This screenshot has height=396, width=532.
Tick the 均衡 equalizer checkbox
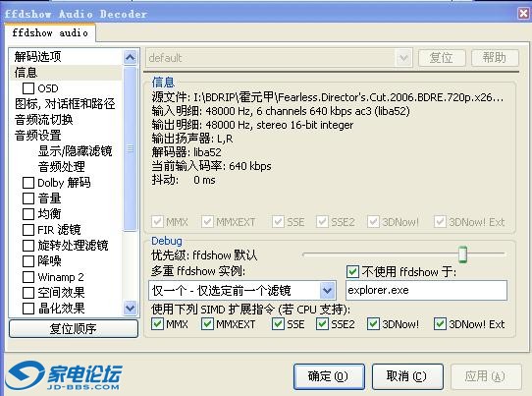[28, 214]
